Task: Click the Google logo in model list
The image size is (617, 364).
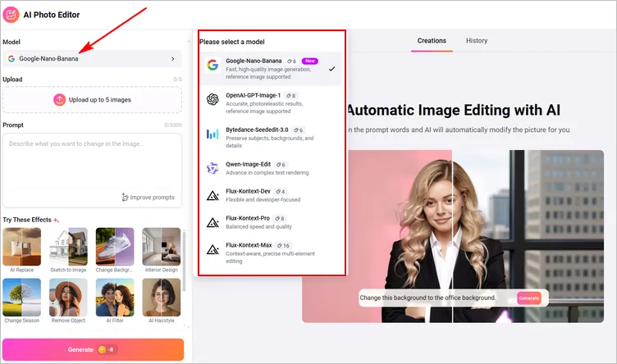Action: [x=213, y=65]
